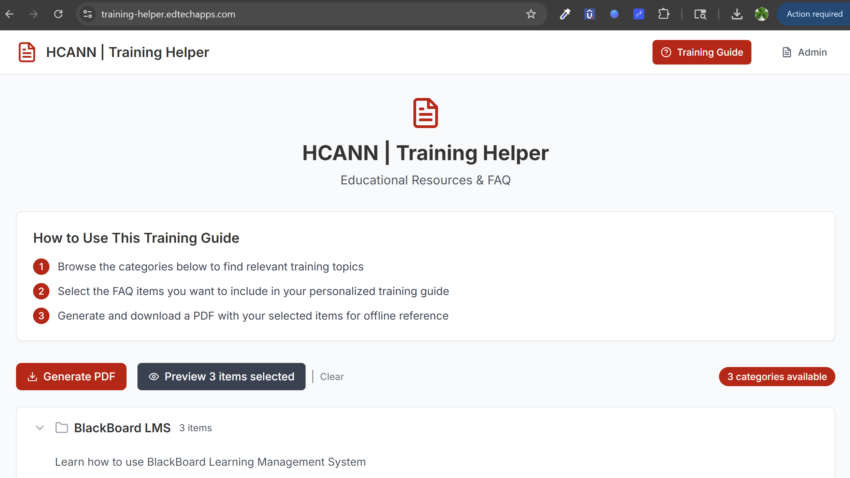
Task: Reload the page with the refresh icon
Action: (58, 14)
